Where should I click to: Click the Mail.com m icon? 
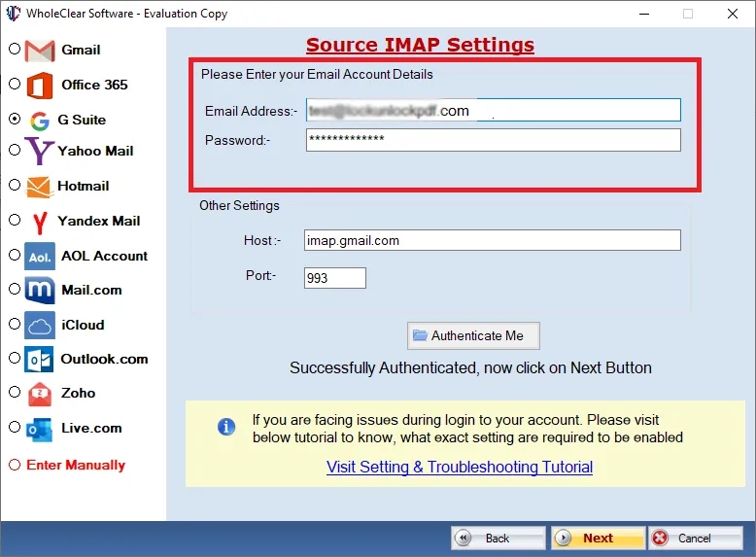[x=40, y=291]
